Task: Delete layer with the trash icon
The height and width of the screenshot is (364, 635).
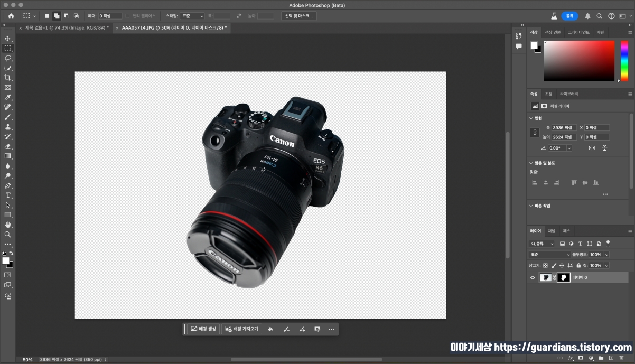Action: (621, 358)
